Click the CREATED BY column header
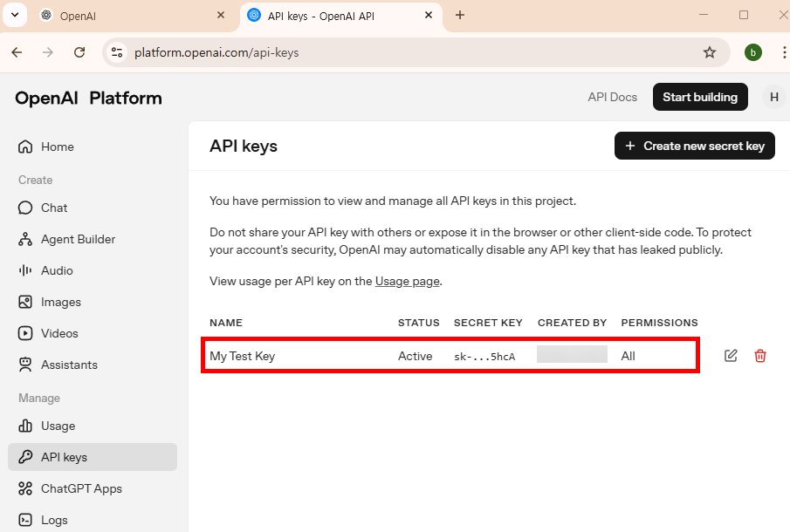The image size is (790, 532). pos(573,323)
